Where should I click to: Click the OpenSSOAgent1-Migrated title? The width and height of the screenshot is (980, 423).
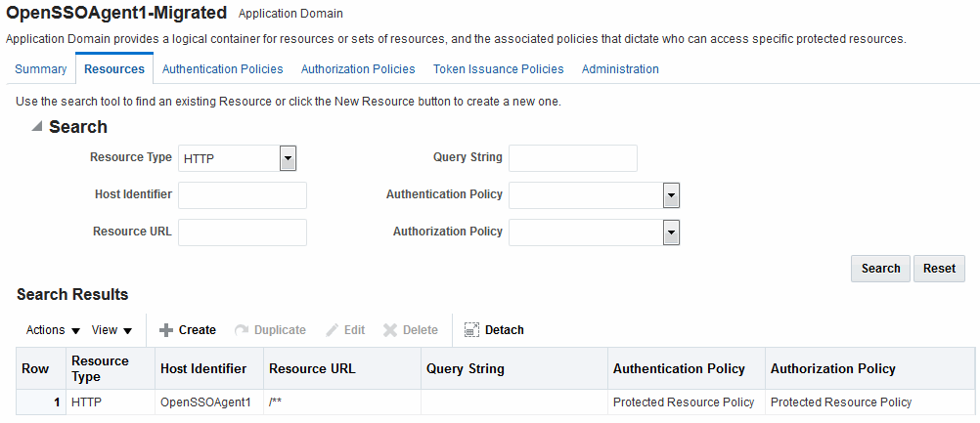[115, 13]
